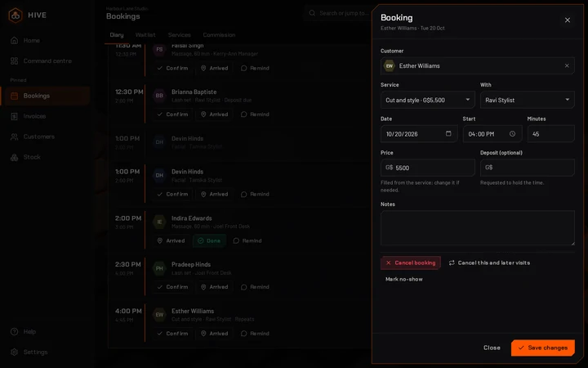Mark Esther Williams as Arrived in diary
Screen dimensions: 588x368
pos(215,334)
